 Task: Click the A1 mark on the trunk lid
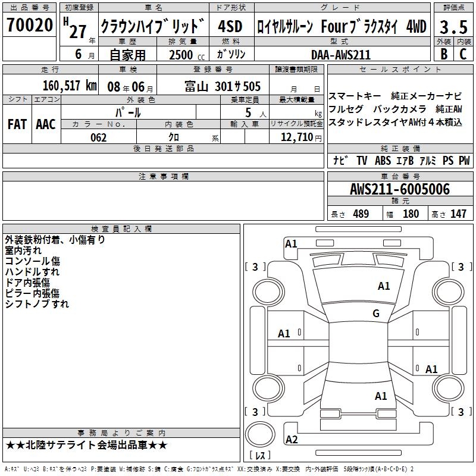(x=381, y=396)
